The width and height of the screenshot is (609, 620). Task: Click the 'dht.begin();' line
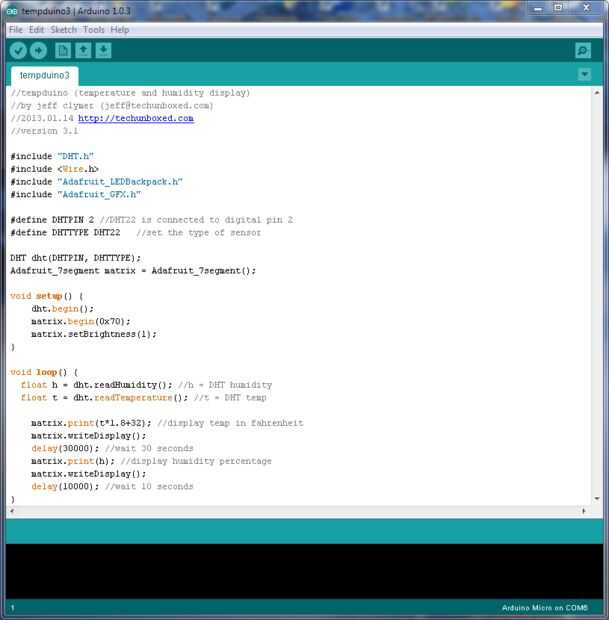(x=62, y=308)
